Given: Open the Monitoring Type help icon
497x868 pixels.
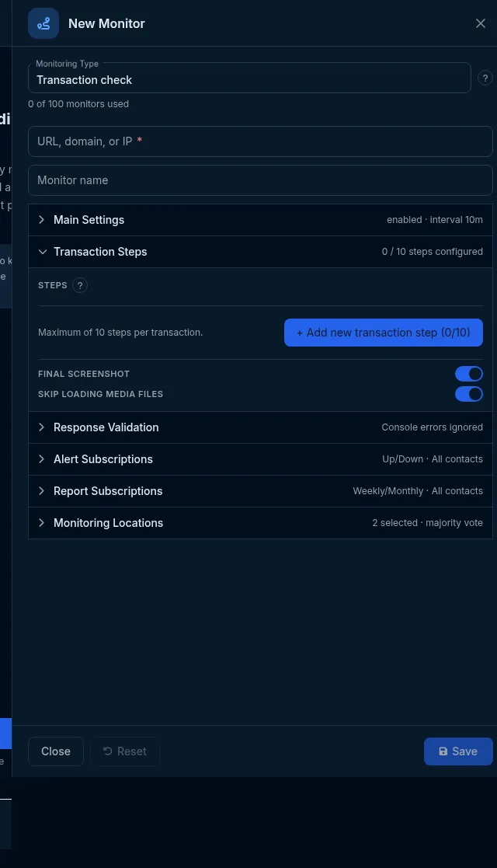Looking at the screenshot, I should (485, 78).
